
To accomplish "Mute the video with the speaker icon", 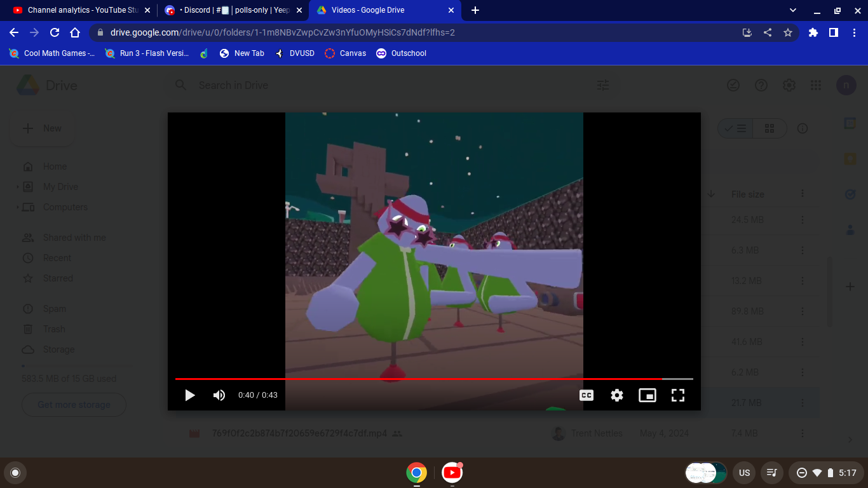I will click(219, 395).
